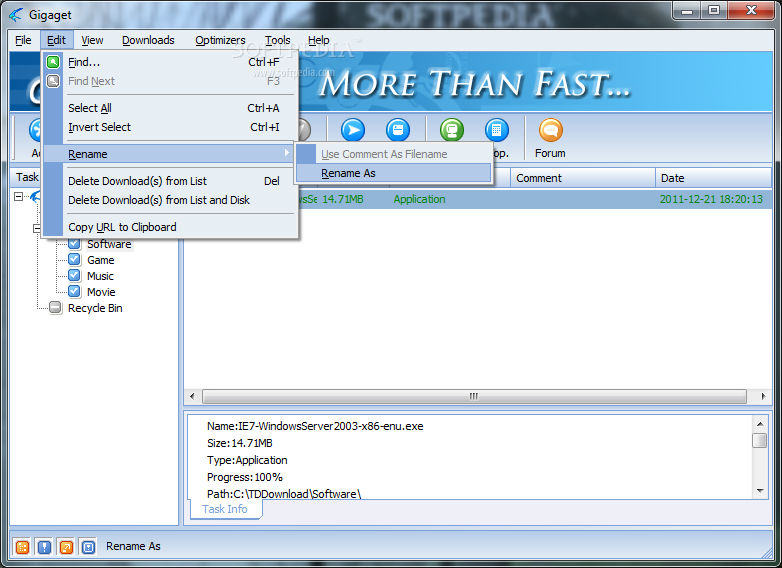Toggle the Movie category checkbox

[x=74, y=291]
